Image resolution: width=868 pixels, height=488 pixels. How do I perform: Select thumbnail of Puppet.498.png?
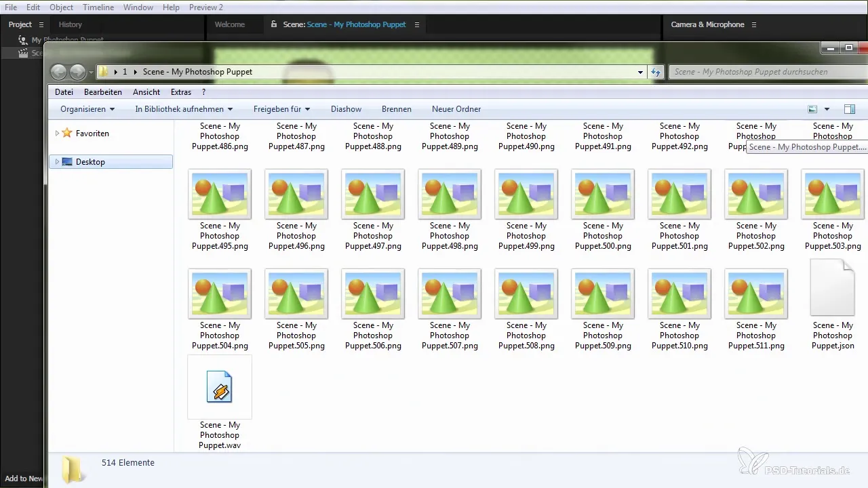(450, 194)
